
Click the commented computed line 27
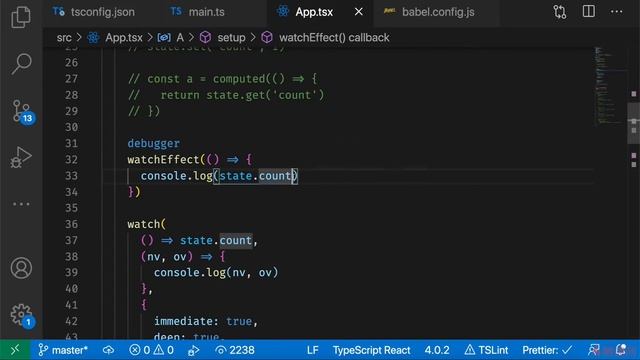222,79
